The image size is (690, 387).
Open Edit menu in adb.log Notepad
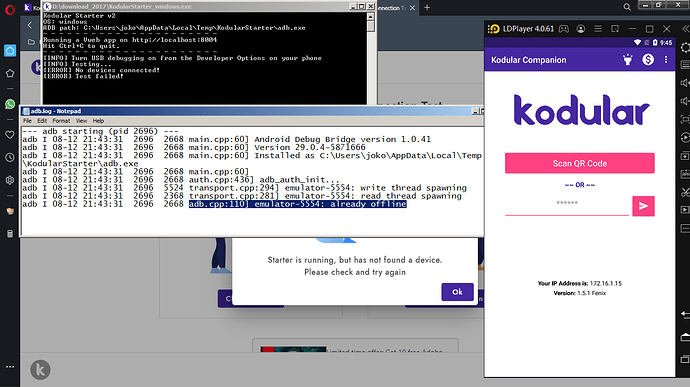click(x=42, y=121)
